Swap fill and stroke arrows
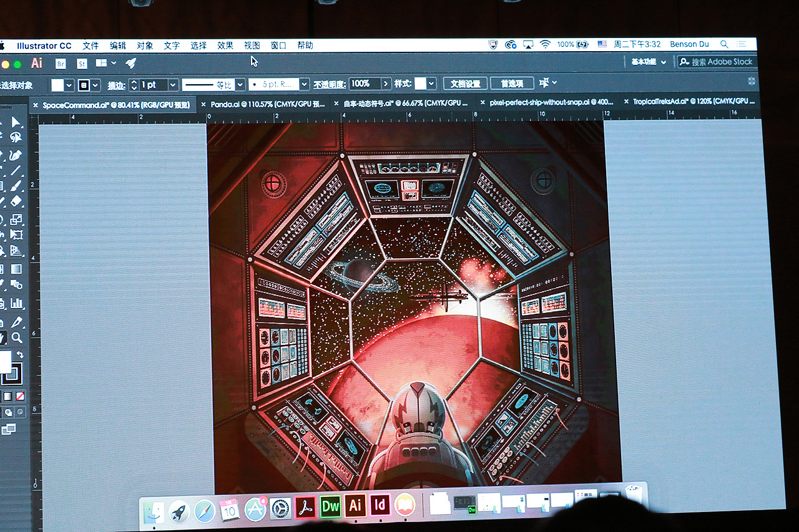Image resolution: width=799 pixels, height=532 pixels. (x=20, y=355)
